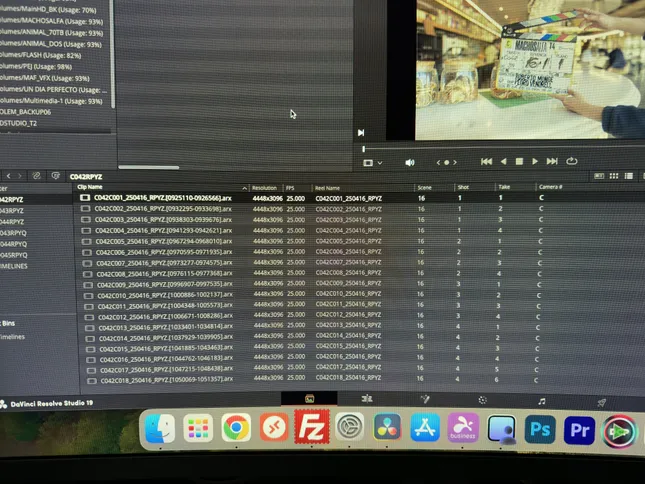Open the 045RPYQ bin
The width and height of the screenshot is (645, 484).
tap(14, 255)
